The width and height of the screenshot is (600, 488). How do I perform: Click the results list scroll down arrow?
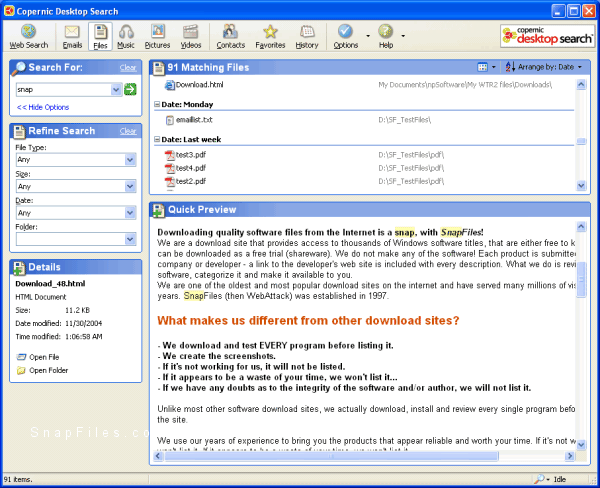point(581,186)
